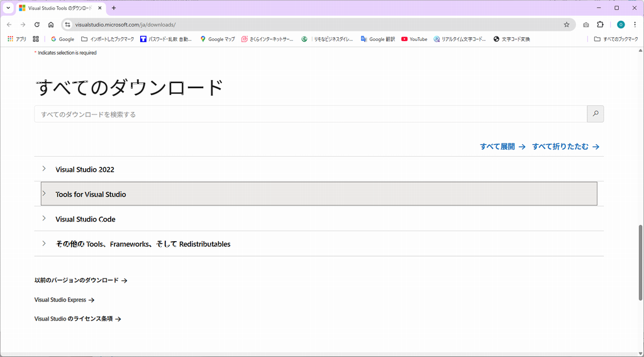
Task: Reload the page with the refresh icon
Action: (x=37, y=25)
